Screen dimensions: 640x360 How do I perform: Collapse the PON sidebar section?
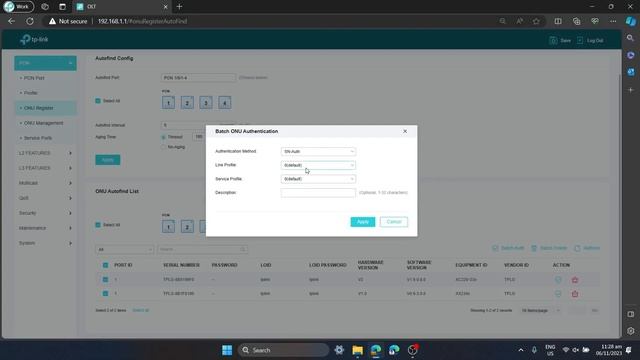coord(45,63)
